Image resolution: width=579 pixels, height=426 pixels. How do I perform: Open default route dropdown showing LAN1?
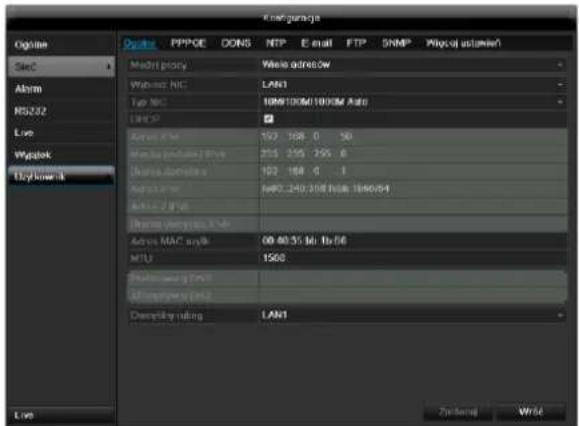coord(413,315)
